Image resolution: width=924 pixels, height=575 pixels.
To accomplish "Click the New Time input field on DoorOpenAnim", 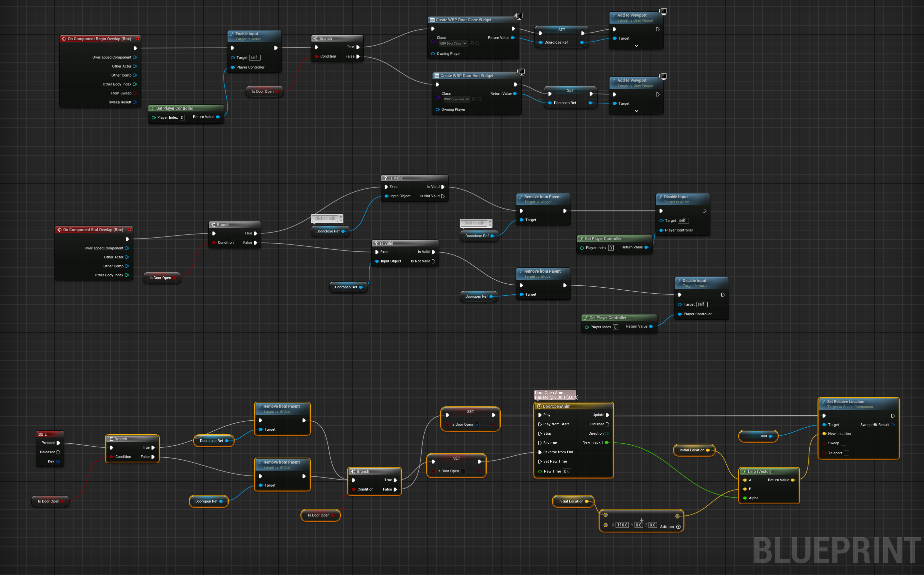I will pos(567,471).
